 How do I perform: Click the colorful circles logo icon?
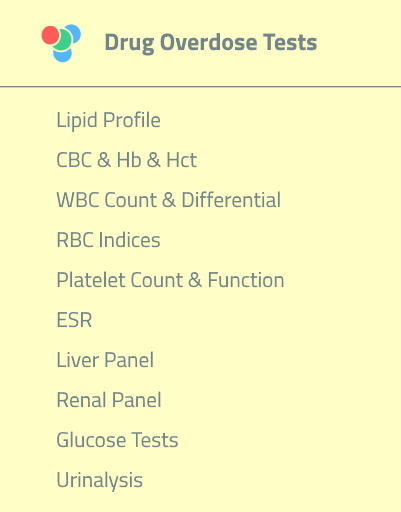point(61,43)
